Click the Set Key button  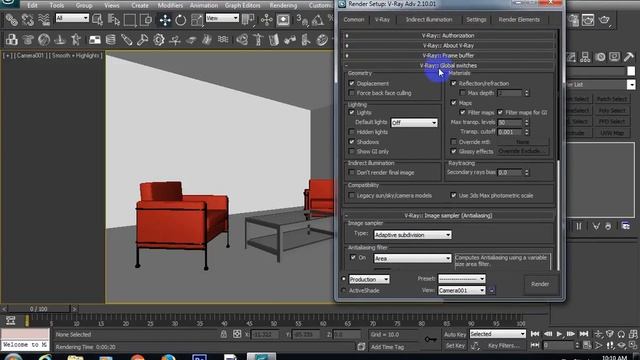pos(455,345)
